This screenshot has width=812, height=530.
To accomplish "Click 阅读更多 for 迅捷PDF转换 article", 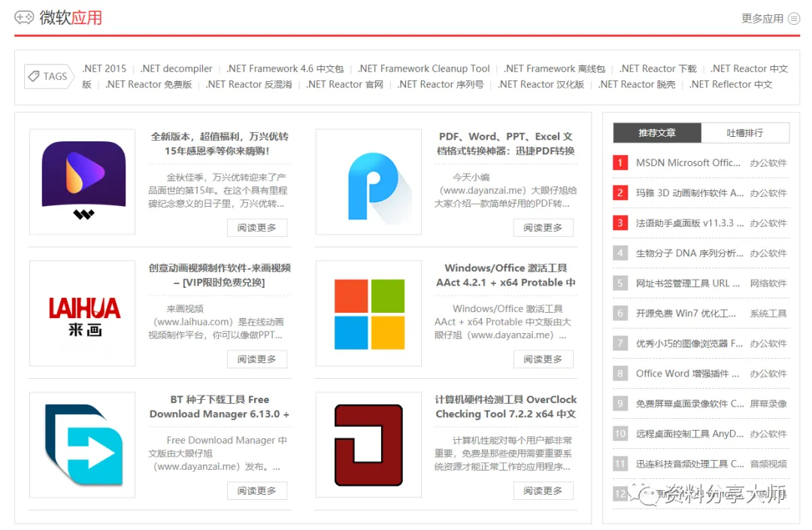I will coord(544,228).
